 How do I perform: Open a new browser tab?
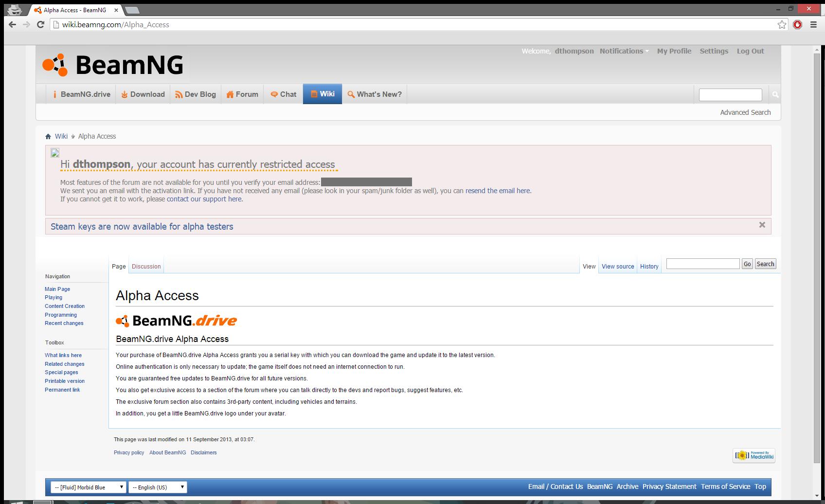[132, 10]
